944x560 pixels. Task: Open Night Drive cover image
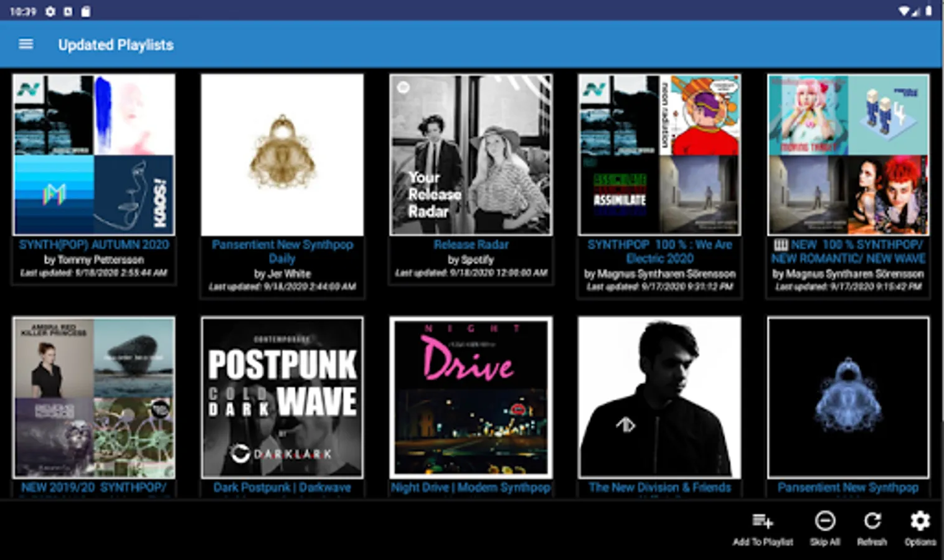tap(471, 398)
